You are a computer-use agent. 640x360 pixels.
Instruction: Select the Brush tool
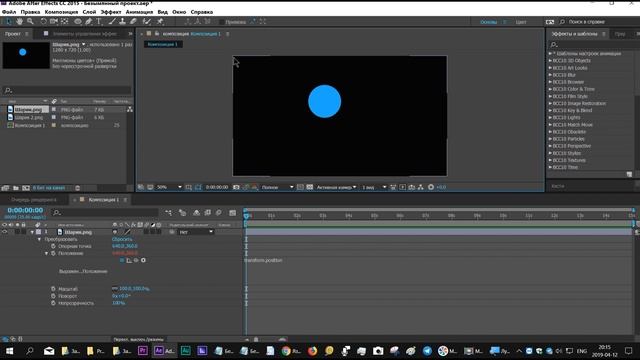click(x=112, y=21)
